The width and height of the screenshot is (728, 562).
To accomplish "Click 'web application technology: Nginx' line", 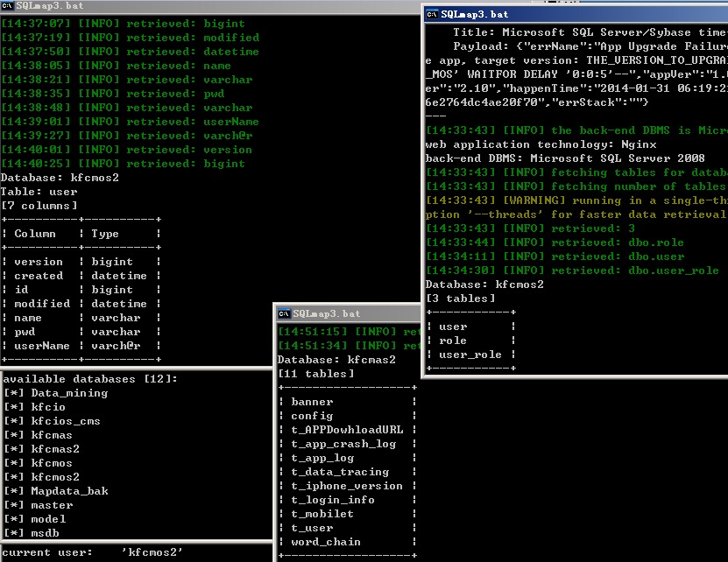I will click(541, 144).
